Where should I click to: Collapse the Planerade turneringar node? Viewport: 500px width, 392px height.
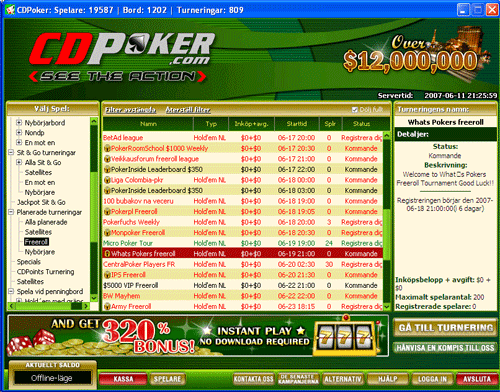coord(11,212)
